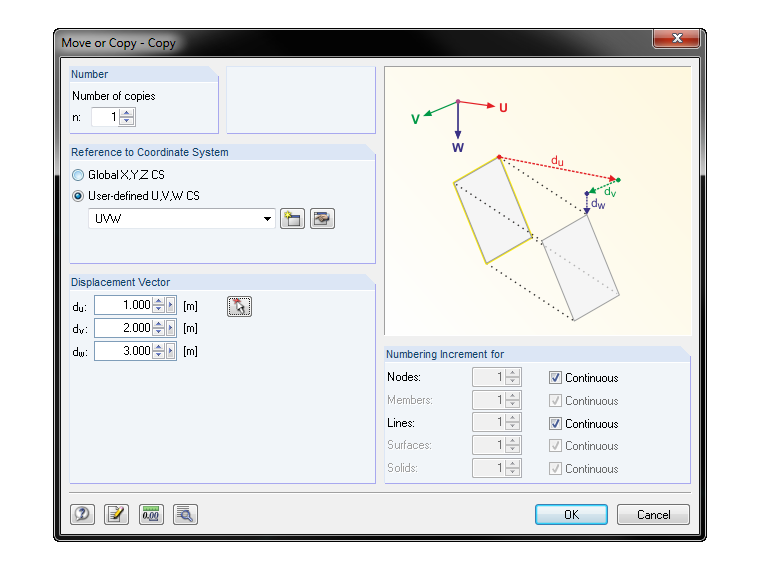This screenshot has height=570, width=760.
Task: Click the Reference to Coordinate System header
Action: (150, 152)
